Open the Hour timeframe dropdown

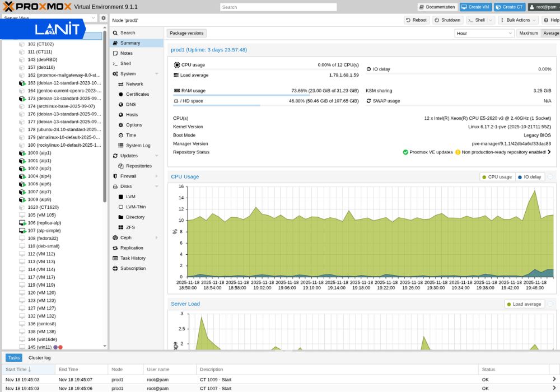pyautogui.click(x=484, y=33)
